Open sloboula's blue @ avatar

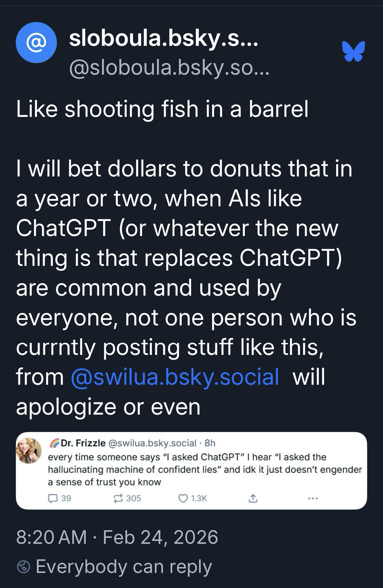[x=36, y=43]
